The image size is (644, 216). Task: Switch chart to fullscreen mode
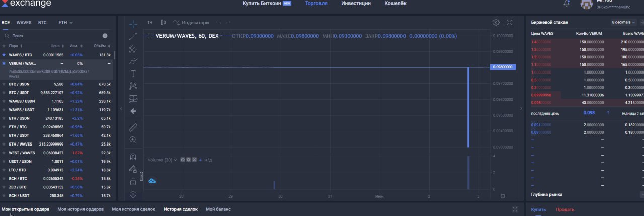coord(509,22)
